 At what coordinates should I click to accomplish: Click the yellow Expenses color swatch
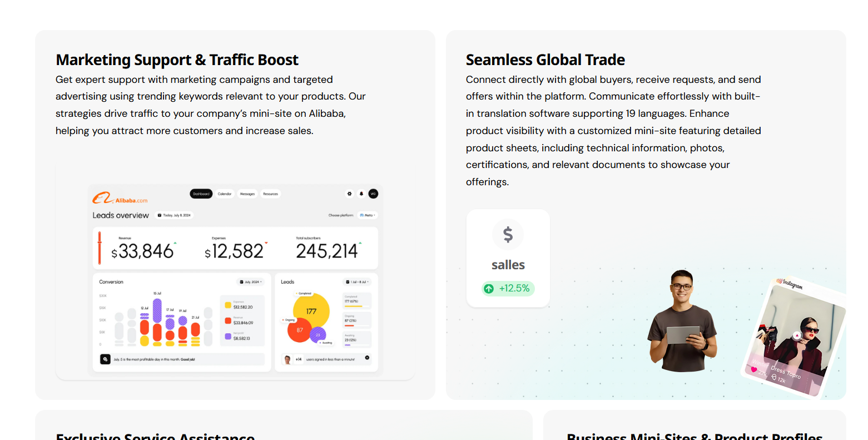(x=228, y=305)
